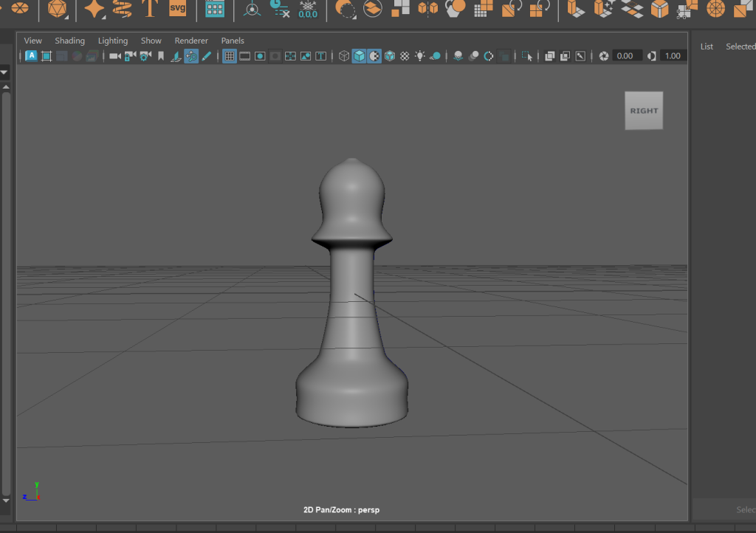This screenshot has height=533, width=756.
Task: Click the gamma value field showing 1.00
Action: [x=673, y=56]
